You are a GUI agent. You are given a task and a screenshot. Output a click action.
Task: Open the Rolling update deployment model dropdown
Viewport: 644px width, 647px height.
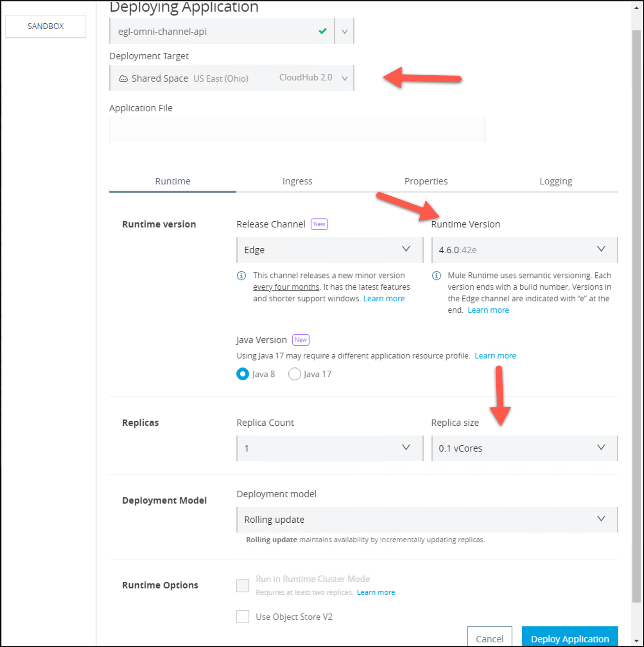tap(601, 519)
